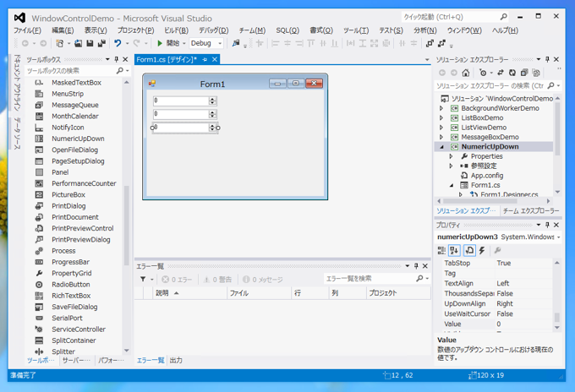This screenshot has height=392, width=575.
Task: Click the Properties page icon in Properties panel
Action: pos(469,250)
